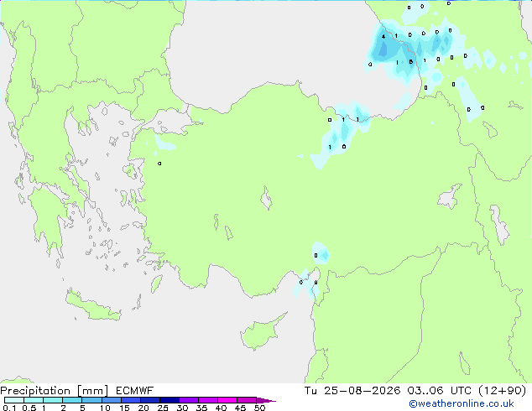
Task: Click the weatheronline.co.uk copyright link
Action: tap(461, 403)
